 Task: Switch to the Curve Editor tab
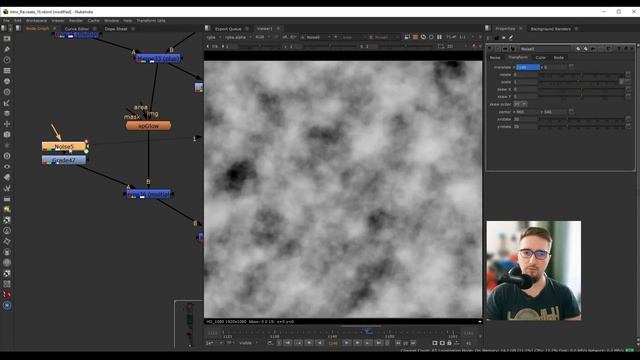[x=77, y=29]
